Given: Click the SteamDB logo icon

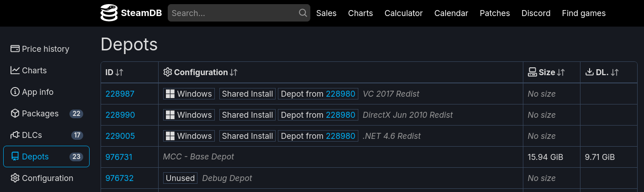Looking at the screenshot, I should coord(109,13).
